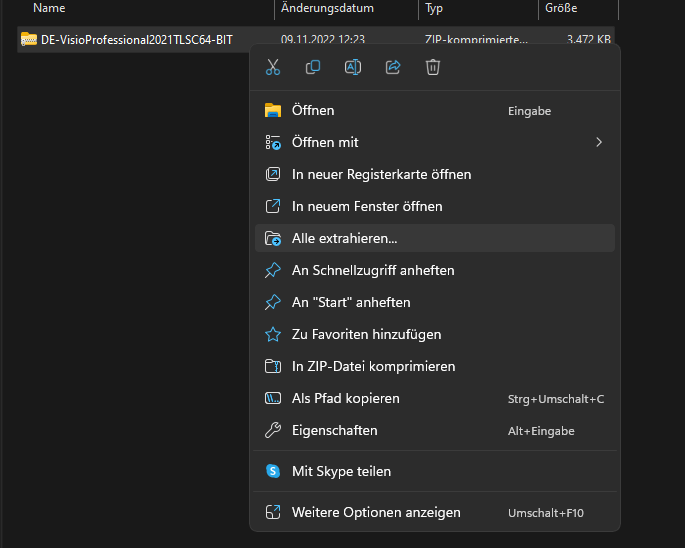This screenshot has width=685, height=548.
Task: Click the star icon for Favoriten
Action: [273, 334]
